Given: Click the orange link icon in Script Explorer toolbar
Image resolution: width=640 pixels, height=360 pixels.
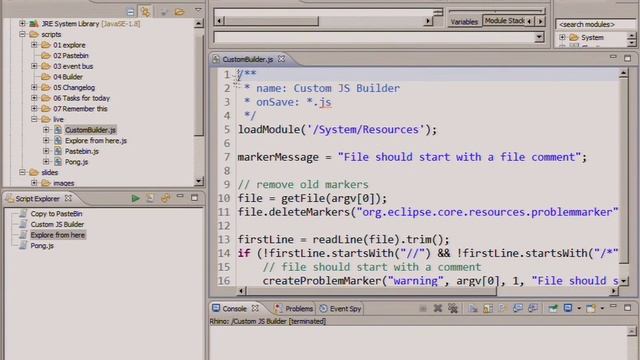Looking at the screenshot, I should [x=165, y=198].
